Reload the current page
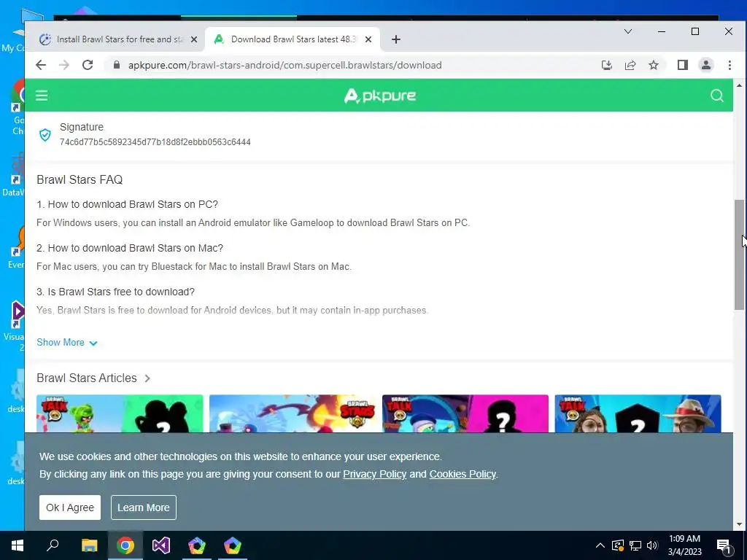The height and width of the screenshot is (560, 747). tap(88, 65)
